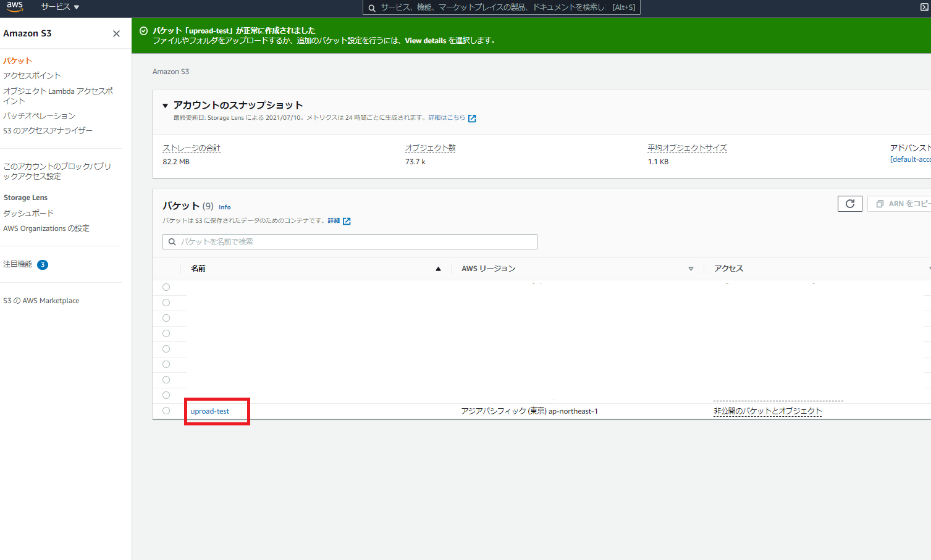Click the AWS logo home icon
The width and height of the screenshot is (931, 560).
(15, 6)
